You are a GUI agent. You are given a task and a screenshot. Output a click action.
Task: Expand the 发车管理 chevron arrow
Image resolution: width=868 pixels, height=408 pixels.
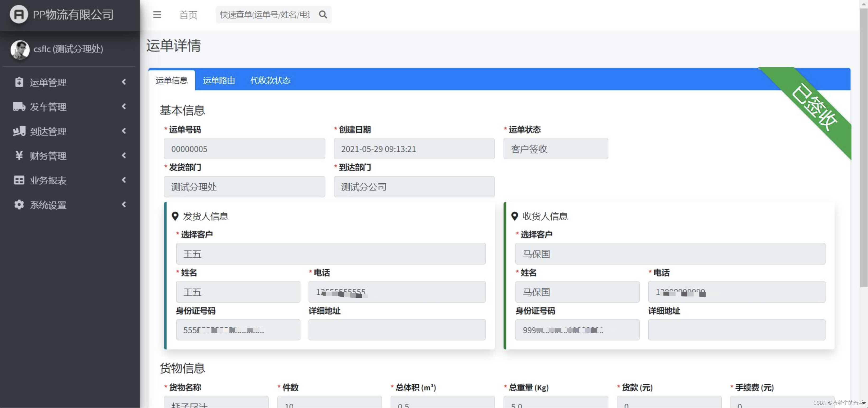pos(124,107)
